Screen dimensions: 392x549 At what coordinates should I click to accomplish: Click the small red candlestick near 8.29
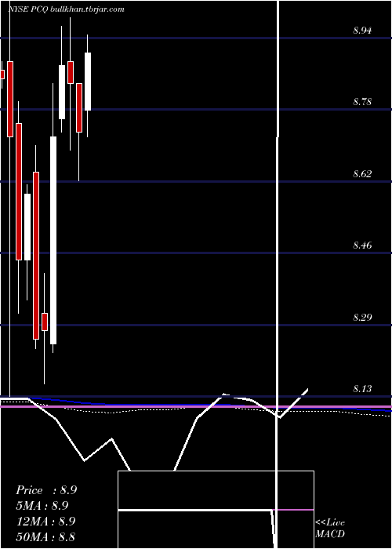pyautogui.click(x=45, y=322)
